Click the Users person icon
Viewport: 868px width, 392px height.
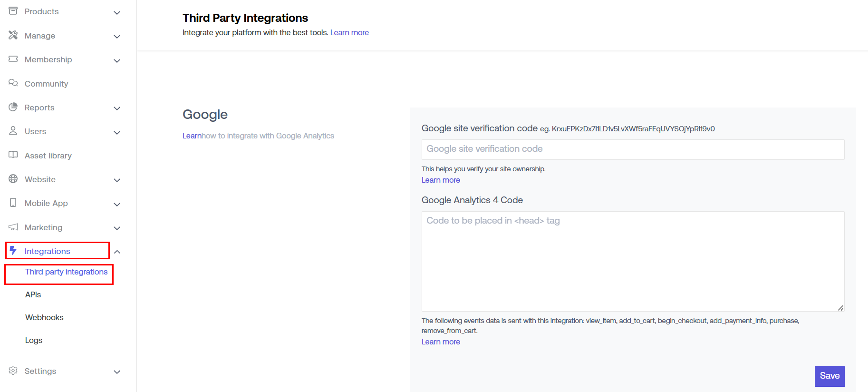tap(13, 131)
